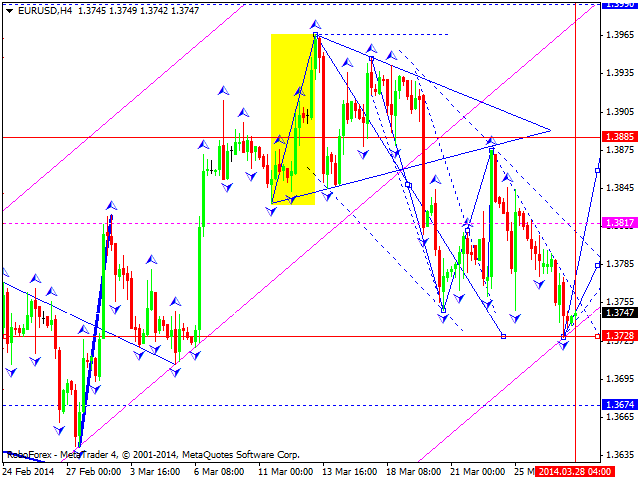Click the 6 Mar 08:00 time axis label
Image resolution: width=640 pixels, height=480 pixels.
224,471
